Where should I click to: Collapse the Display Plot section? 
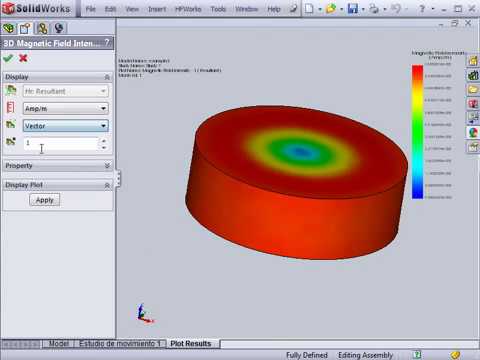[107, 185]
